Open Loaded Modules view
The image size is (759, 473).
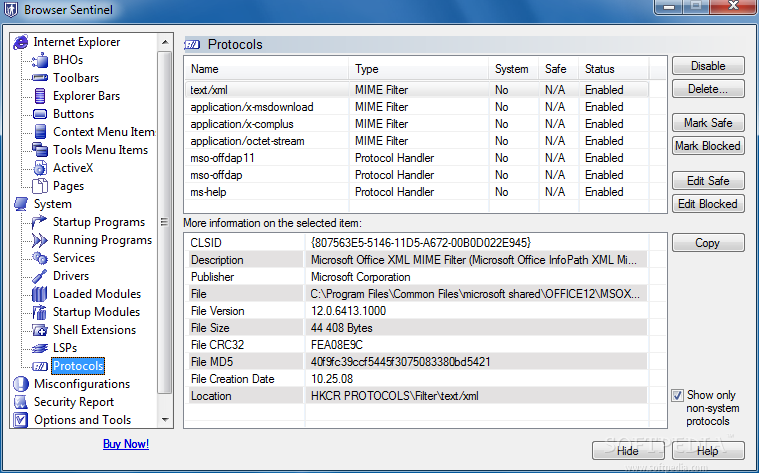97,294
